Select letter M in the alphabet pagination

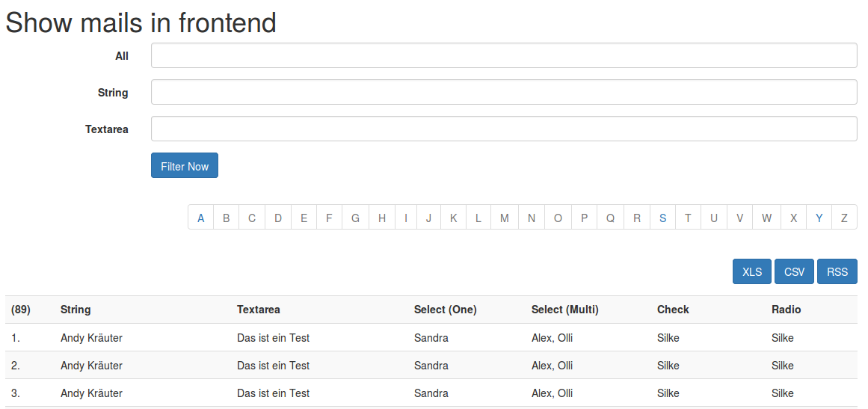(x=505, y=218)
